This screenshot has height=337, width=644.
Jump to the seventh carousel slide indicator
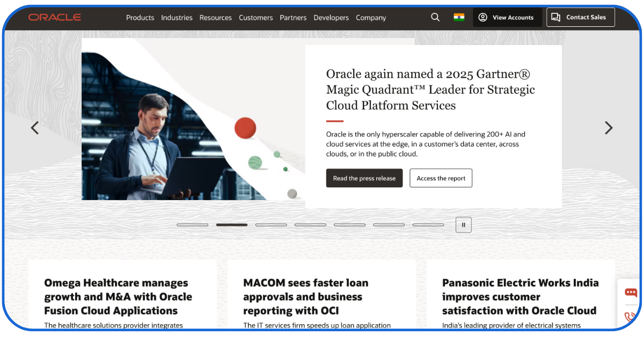pyautogui.click(x=428, y=225)
